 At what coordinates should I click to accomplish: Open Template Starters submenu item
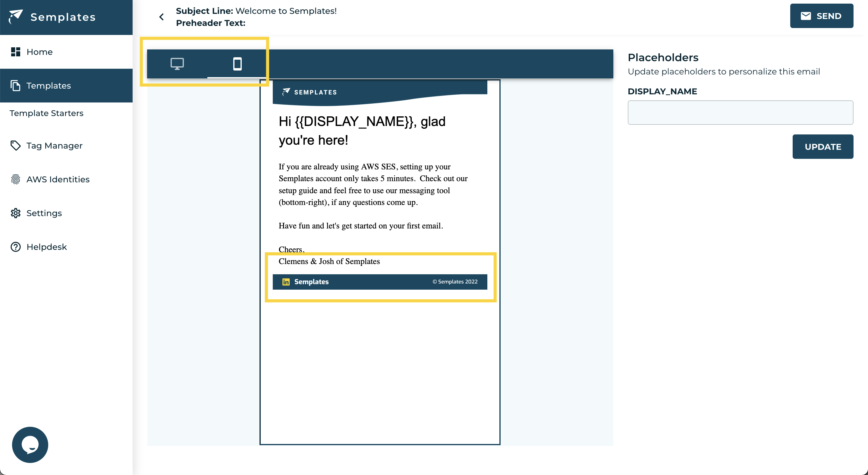pos(46,113)
